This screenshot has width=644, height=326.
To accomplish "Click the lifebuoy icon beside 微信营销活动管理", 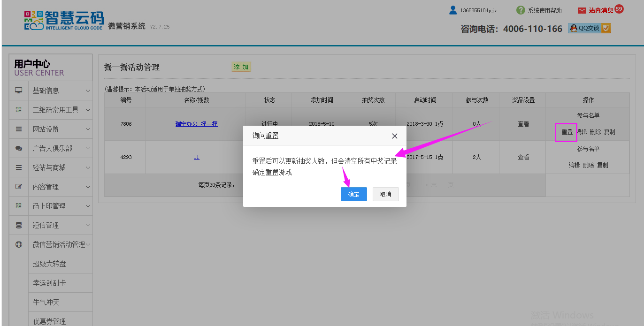I will [19, 244].
